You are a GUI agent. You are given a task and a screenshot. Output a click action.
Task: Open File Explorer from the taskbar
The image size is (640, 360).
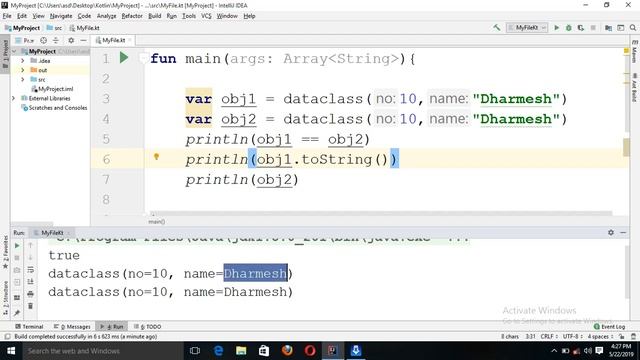[x=241, y=351]
